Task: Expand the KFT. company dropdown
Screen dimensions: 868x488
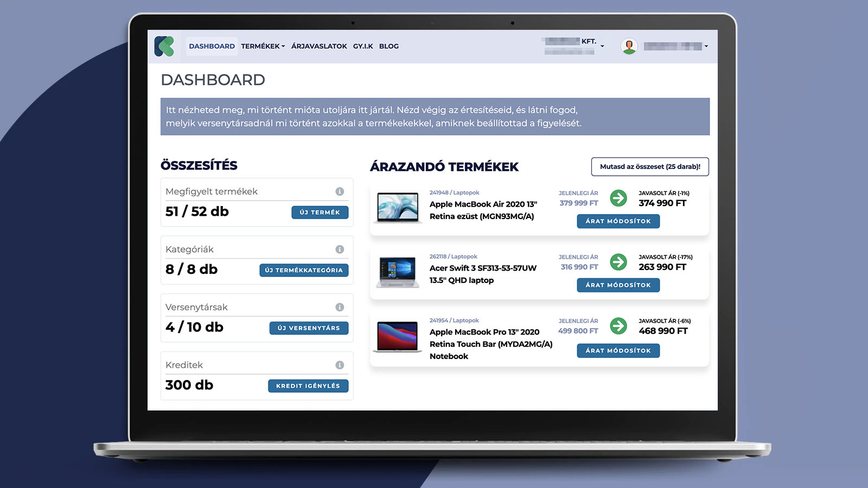Action: [573, 46]
